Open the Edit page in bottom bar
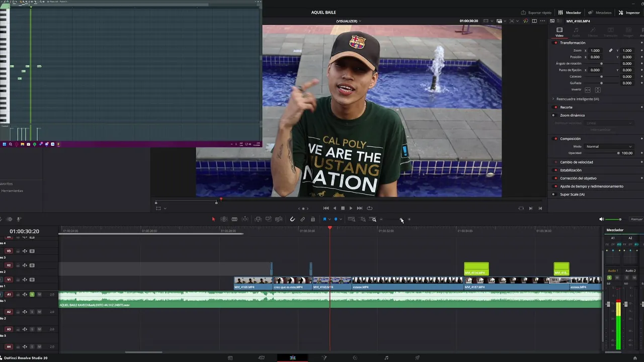Image resolution: width=644 pixels, height=362 pixels. click(x=293, y=358)
